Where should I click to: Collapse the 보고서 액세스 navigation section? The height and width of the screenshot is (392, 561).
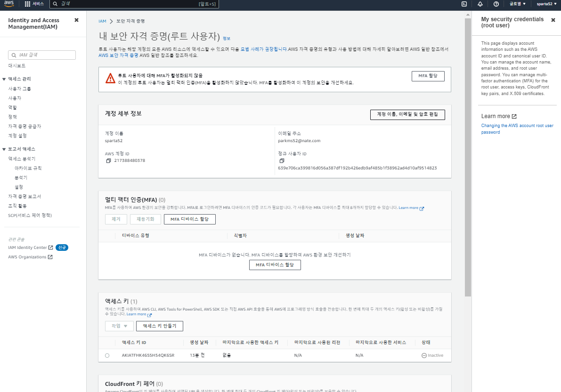[x=4, y=149]
